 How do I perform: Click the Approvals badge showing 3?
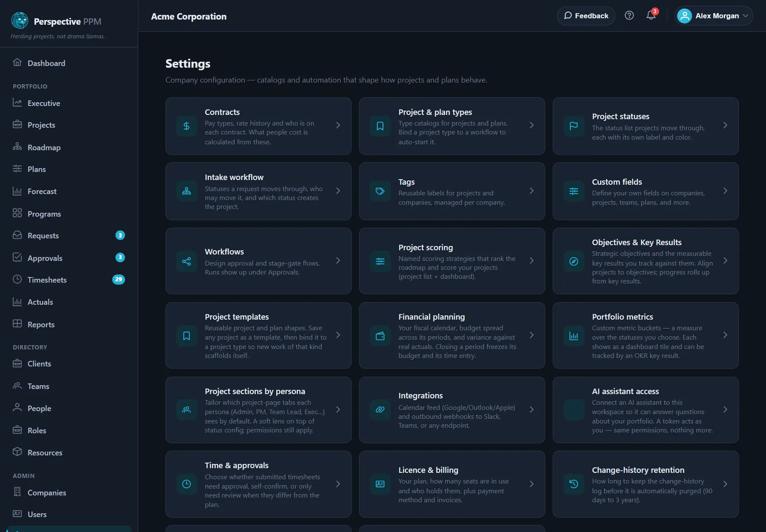(x=120, y=257)
